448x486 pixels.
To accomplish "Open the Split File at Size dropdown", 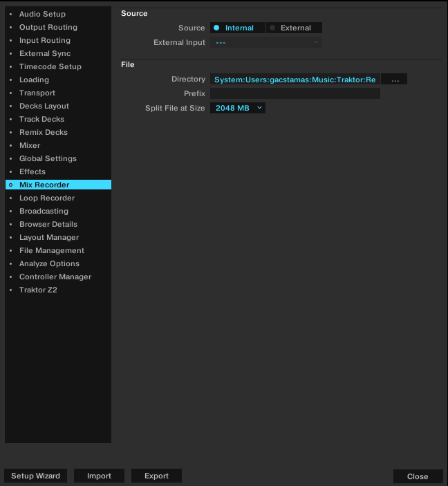I will (x=238, y=108).
